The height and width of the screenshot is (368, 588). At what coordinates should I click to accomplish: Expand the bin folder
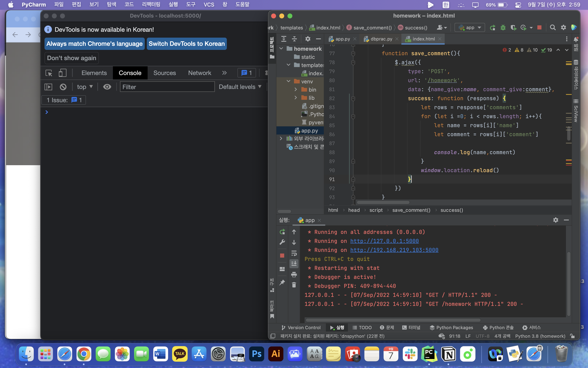tap(296, 89)
